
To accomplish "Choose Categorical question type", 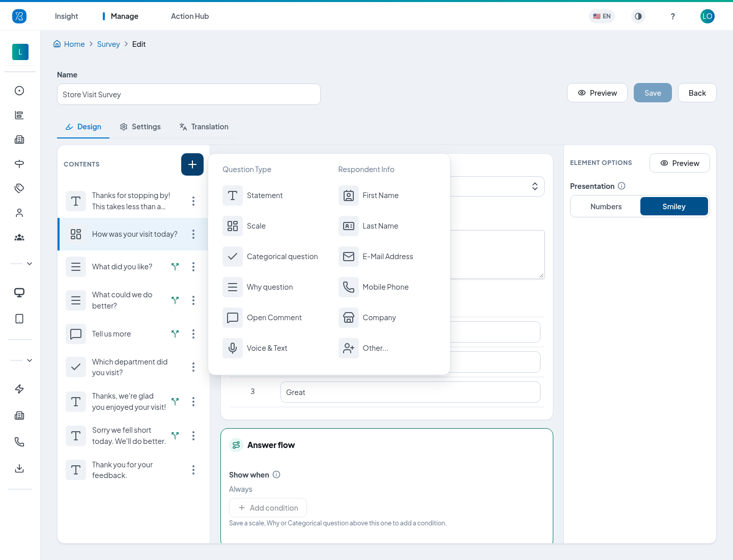I will pyautogui.click(x=270, y=257).
